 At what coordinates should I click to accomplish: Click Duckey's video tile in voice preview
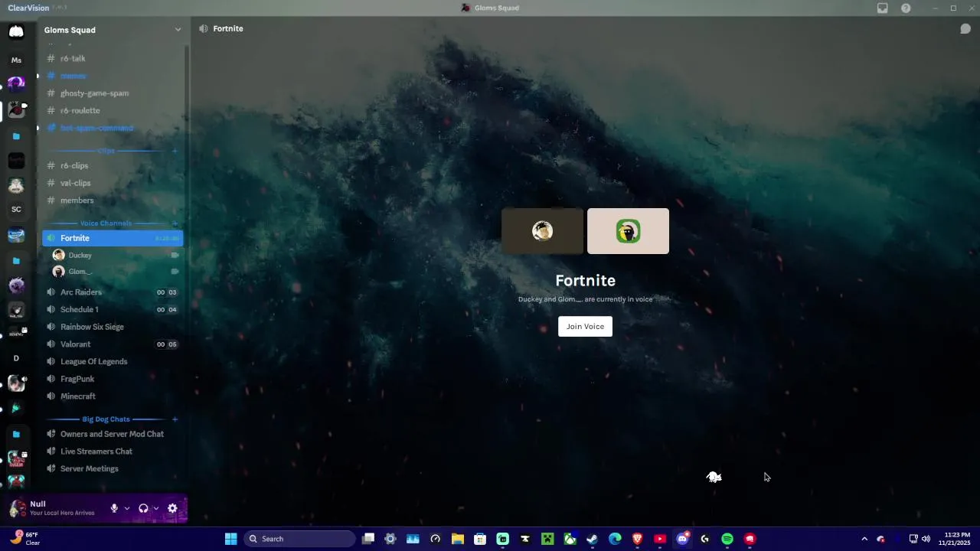[542, 231]
